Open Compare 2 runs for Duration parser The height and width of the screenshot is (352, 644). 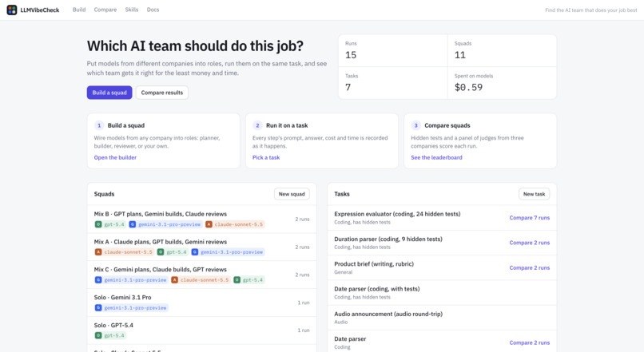tap(530, 243)
